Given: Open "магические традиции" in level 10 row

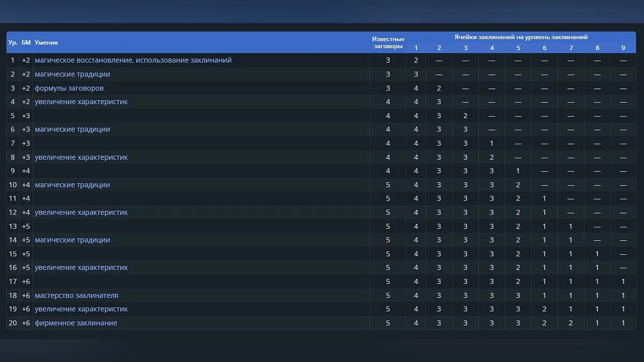Looking at the screenshot, I should tap(72, 185).
